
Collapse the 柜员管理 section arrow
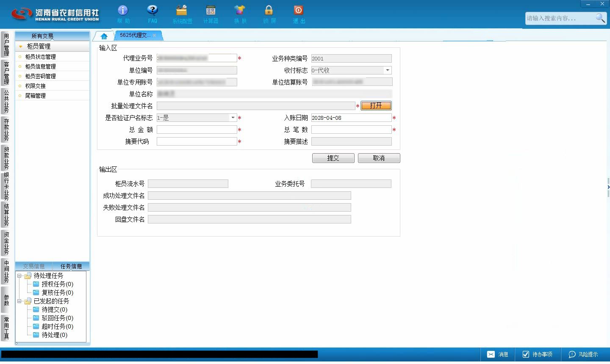[20, 47]
